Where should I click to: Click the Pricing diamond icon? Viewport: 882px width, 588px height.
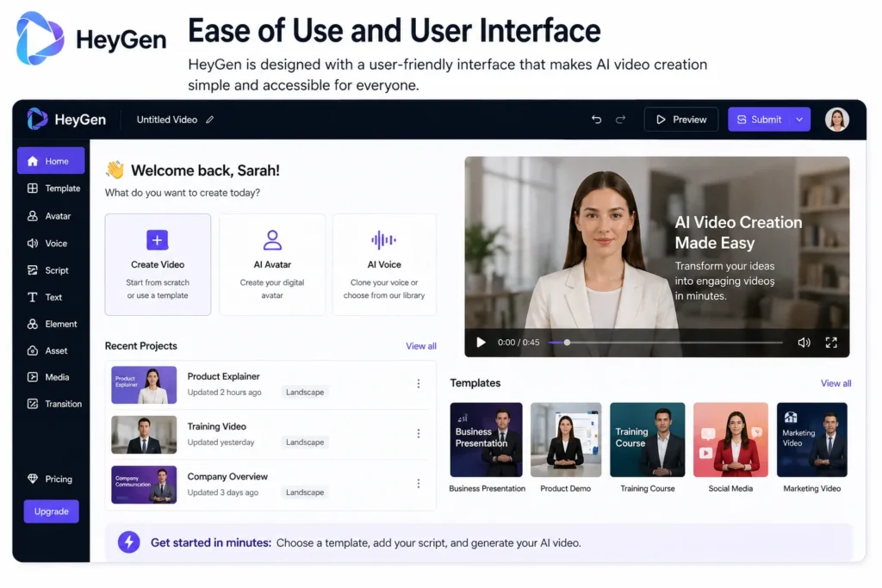[x=33, y=479]
